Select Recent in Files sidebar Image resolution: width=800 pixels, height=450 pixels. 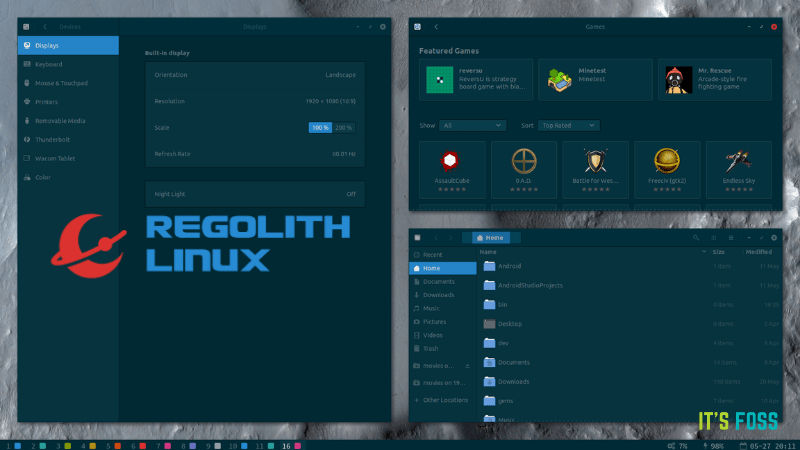[x=443, y=255]
